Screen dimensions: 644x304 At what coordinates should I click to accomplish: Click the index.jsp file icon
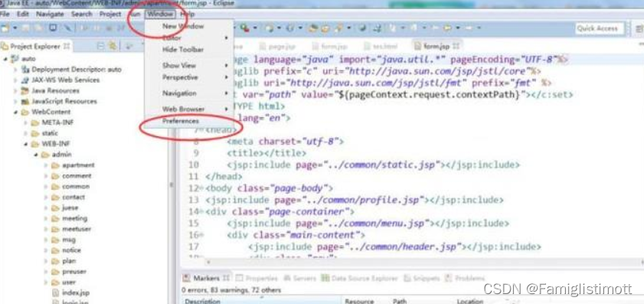pyautogui.click(x=56, y=293)
